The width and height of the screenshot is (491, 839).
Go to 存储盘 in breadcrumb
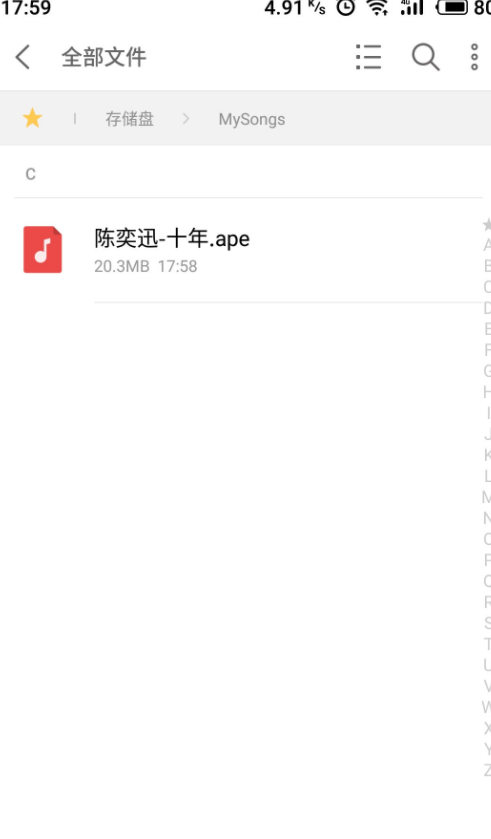click(x=129, y=119)
